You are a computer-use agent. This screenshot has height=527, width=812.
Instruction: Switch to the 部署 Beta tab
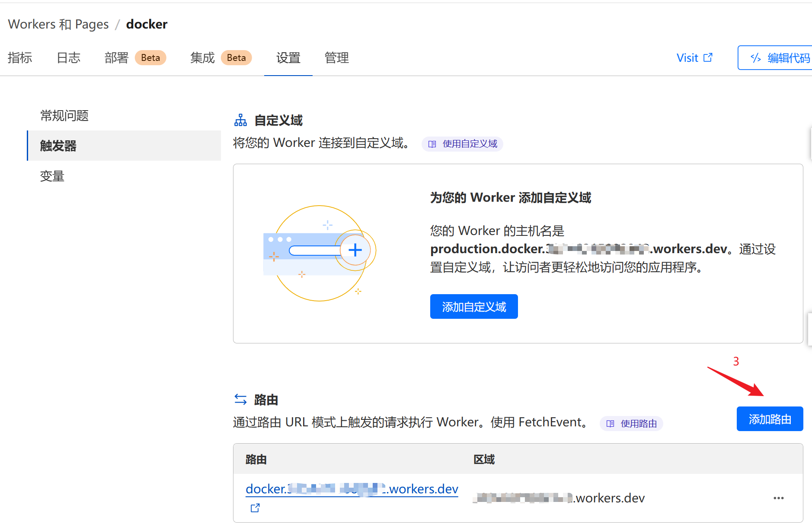pyautogui.click(x=115, y=57)
